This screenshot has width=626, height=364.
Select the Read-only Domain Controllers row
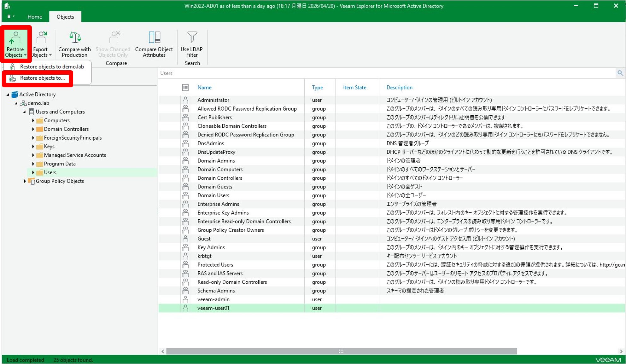click(392, 282)
